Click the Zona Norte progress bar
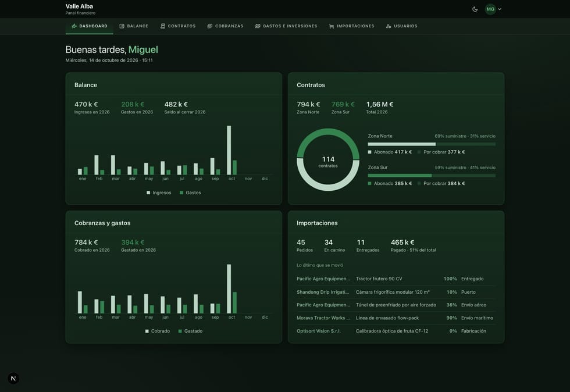 click(432, 144)
